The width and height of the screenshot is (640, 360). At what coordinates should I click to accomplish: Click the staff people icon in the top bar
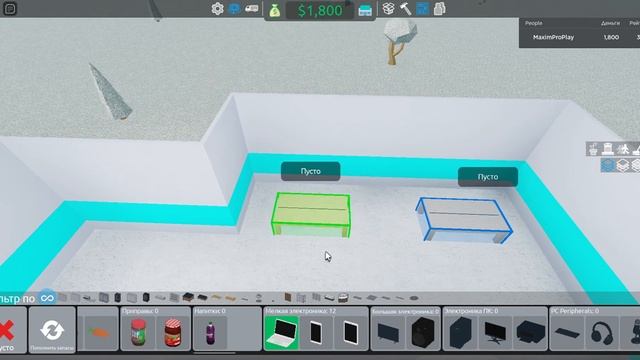[x=439, y=9]
